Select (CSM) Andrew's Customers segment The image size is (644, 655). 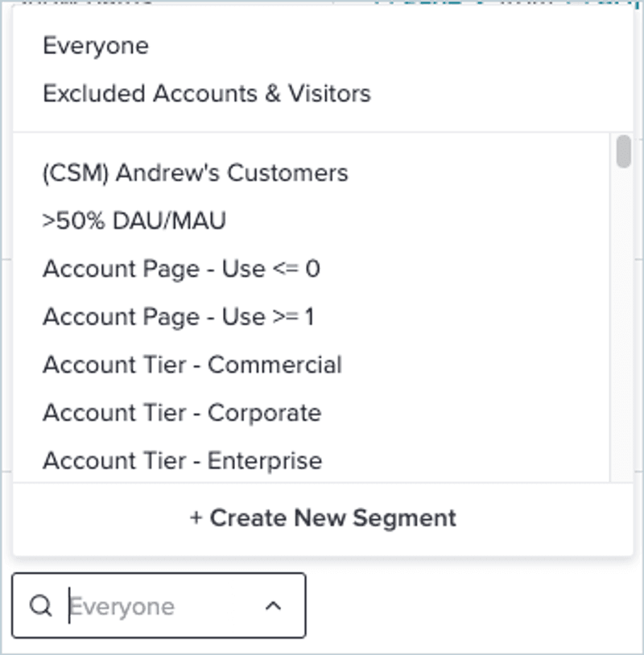(195, 173)
